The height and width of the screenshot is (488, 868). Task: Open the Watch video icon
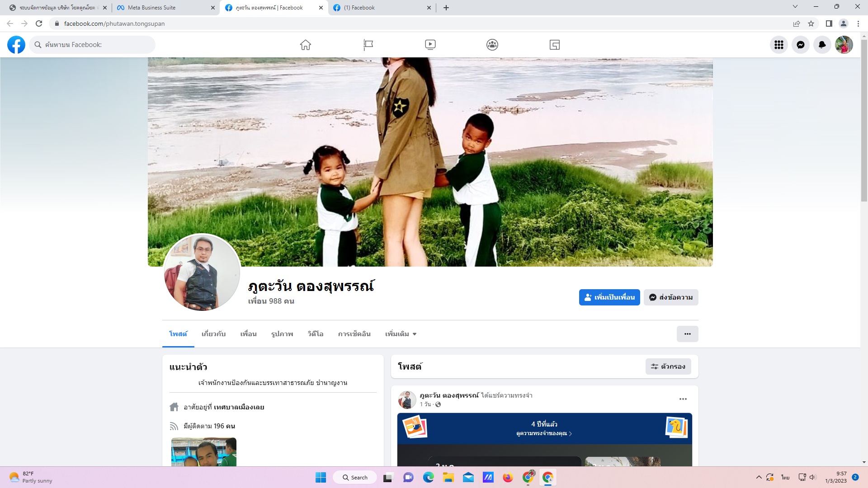click(x=430, y=45)
